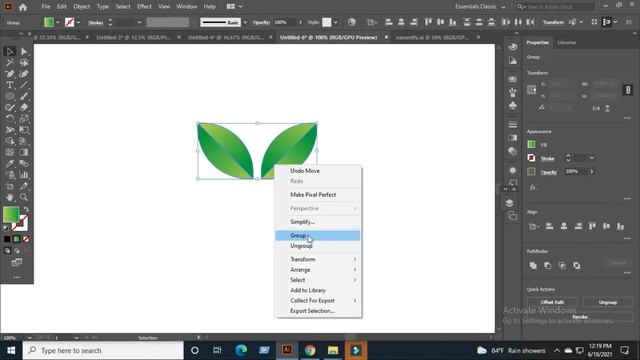
Task: Select the Line Segment tool
Action: [x=24, y=85]
